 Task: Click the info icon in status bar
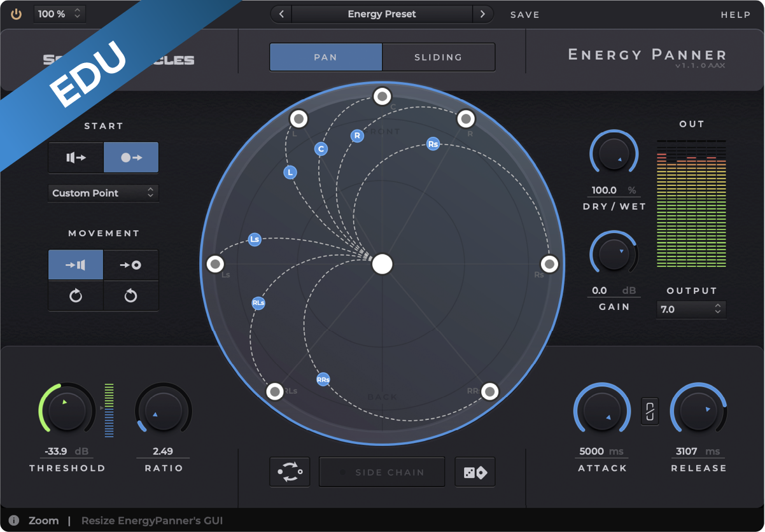click(x=14, y=521)
